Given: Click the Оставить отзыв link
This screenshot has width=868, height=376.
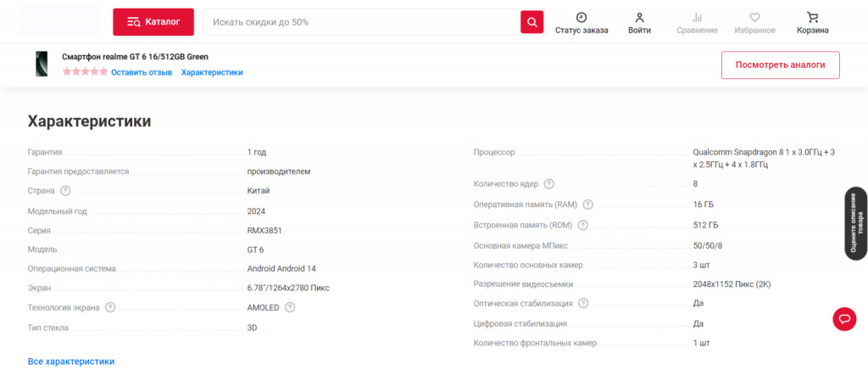Looking at the screenshot, I should (x=142, y=73).
